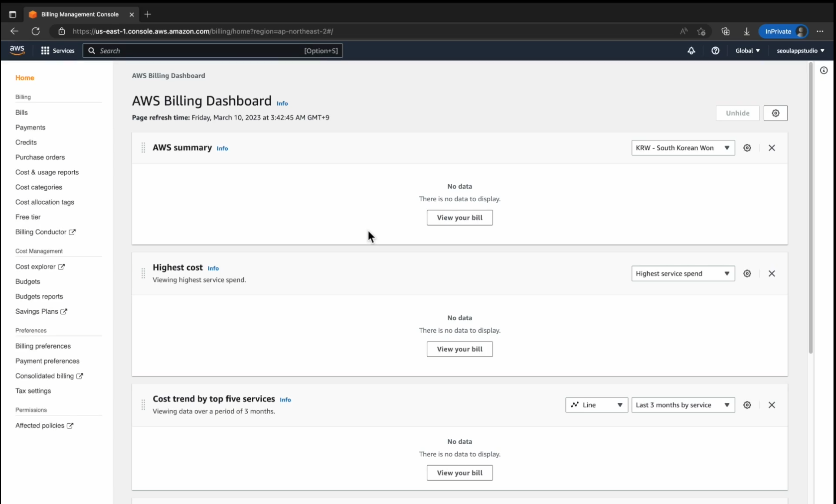The width and height of the screenshot is (836, 504).
Task: Open the tab actions menu icon
Action: coord(12,14)
